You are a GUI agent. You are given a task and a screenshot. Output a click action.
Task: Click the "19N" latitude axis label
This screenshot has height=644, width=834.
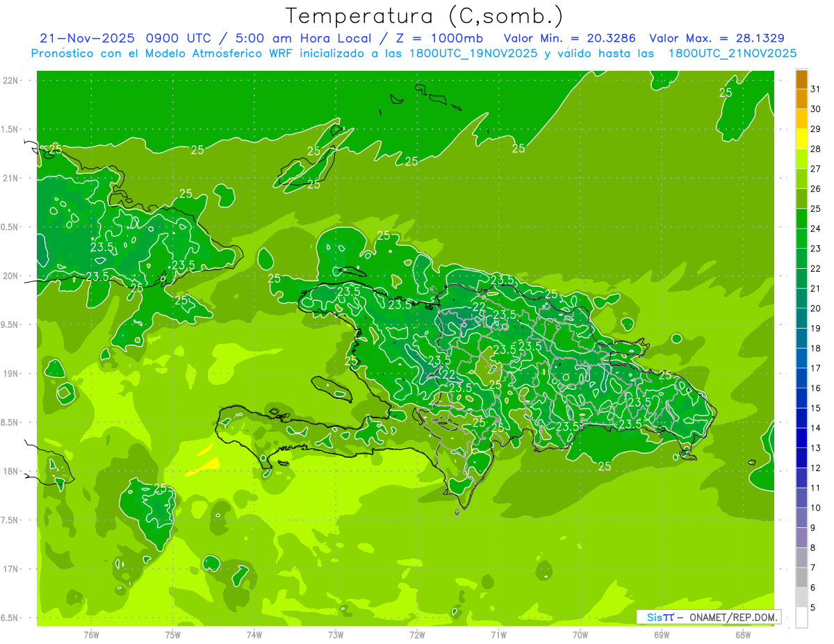[10, 374]
